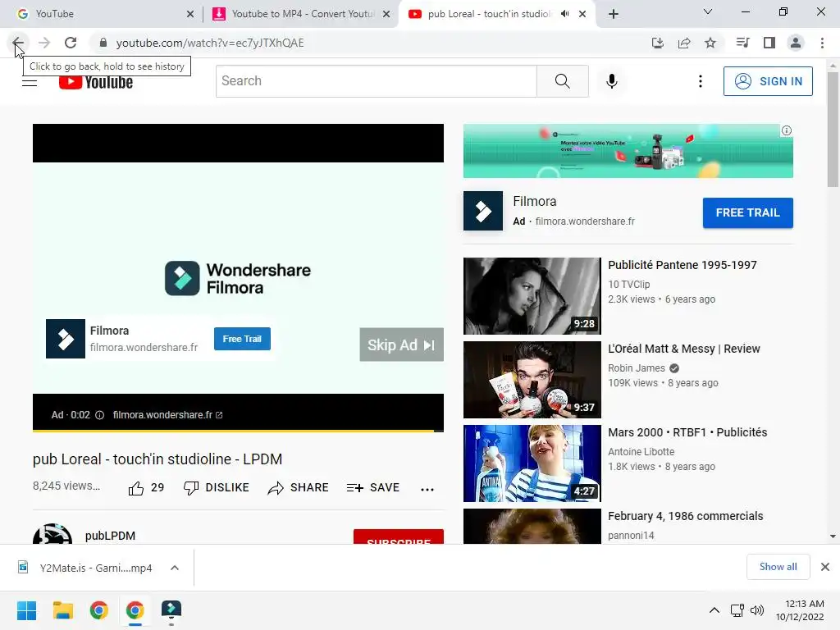Open the Chrome profile avatar
This screenshot has height=630, width=840.
click(x=796, y=43)
